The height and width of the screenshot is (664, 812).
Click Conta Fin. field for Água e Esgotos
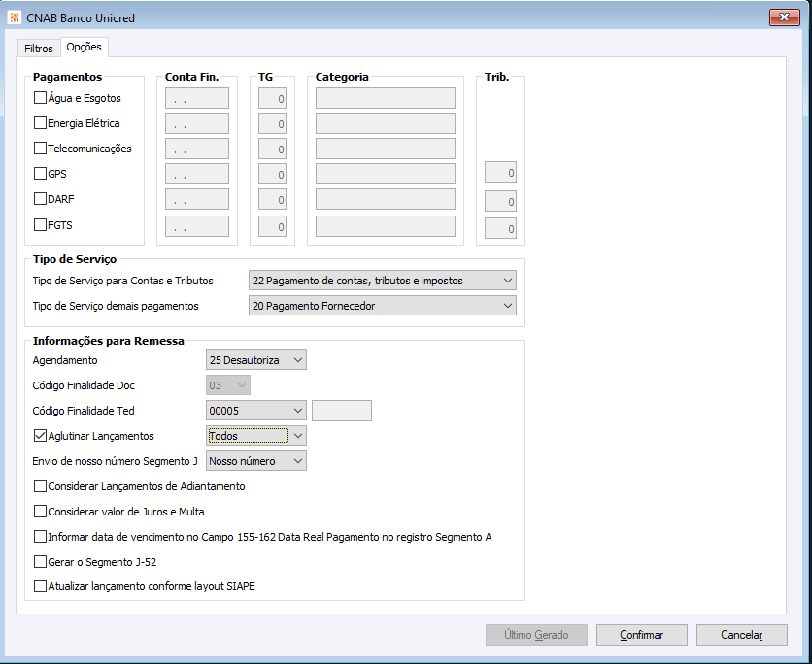(197, 98)
